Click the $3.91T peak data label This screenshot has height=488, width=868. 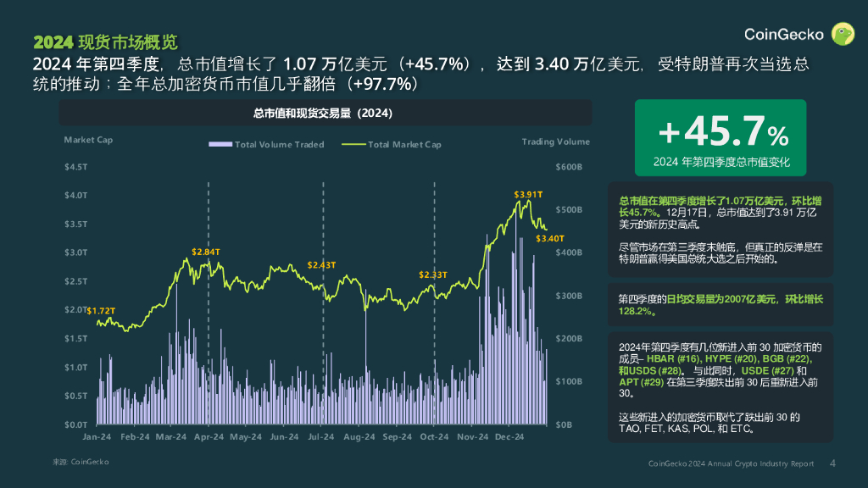click(x=528, y=195)
